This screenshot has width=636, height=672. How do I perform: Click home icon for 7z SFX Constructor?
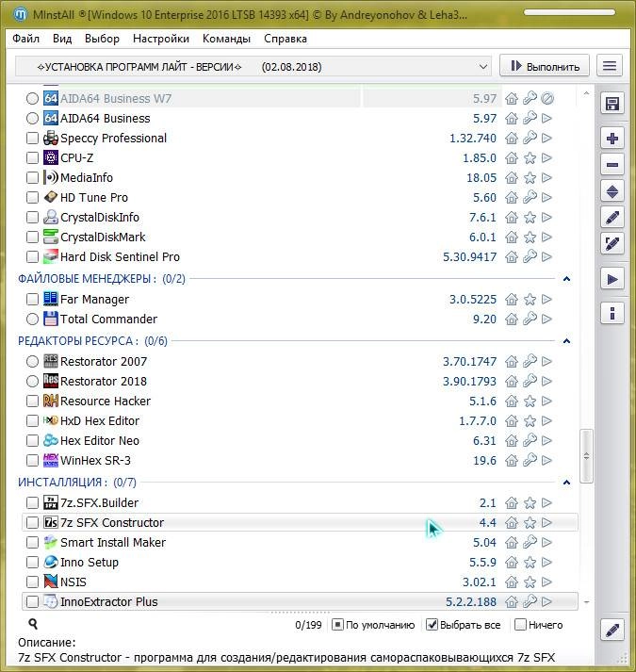point(512,522)
